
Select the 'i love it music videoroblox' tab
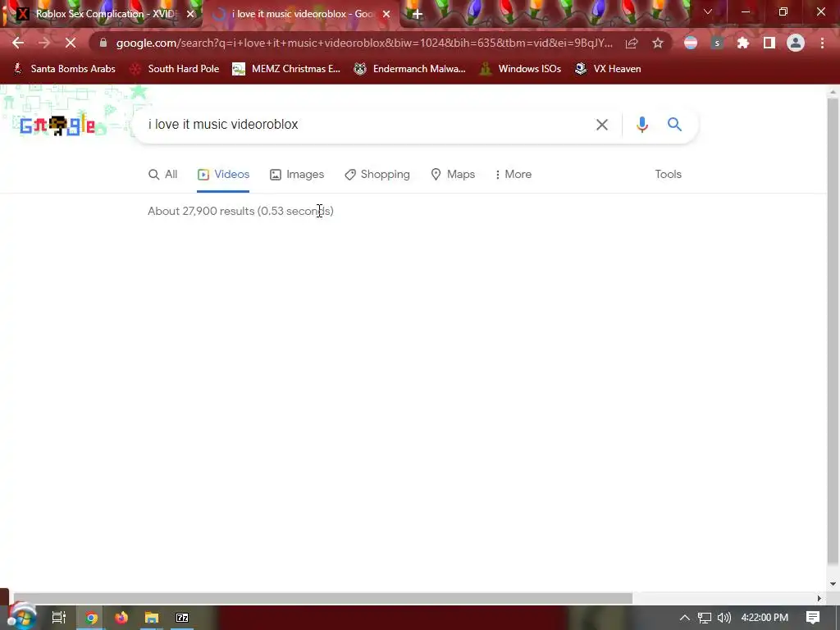click(300, 14)
